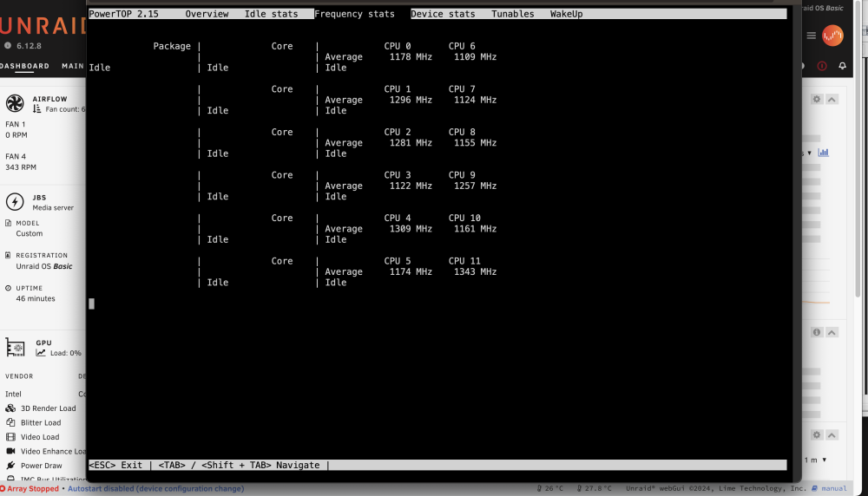Click the PowerTOP 2.15 title text
The width and height of the screenshot is (868, 496).
coord(123,14)
